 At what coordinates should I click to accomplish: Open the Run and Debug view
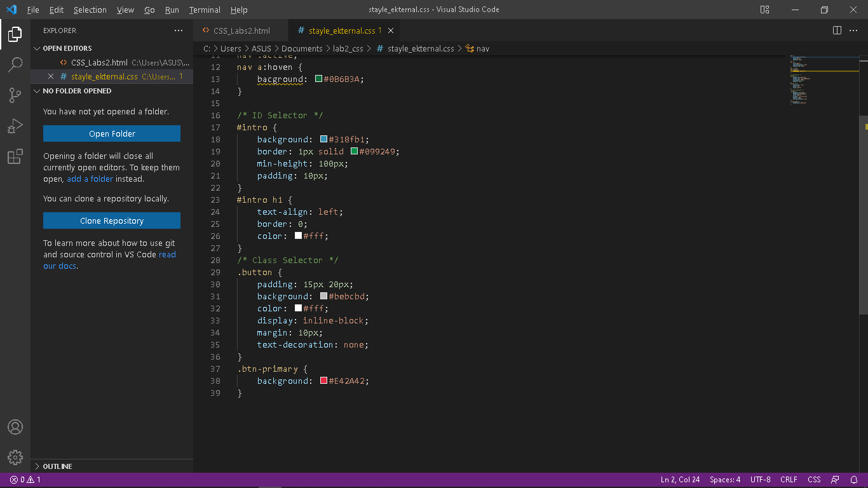coord(15,126)
